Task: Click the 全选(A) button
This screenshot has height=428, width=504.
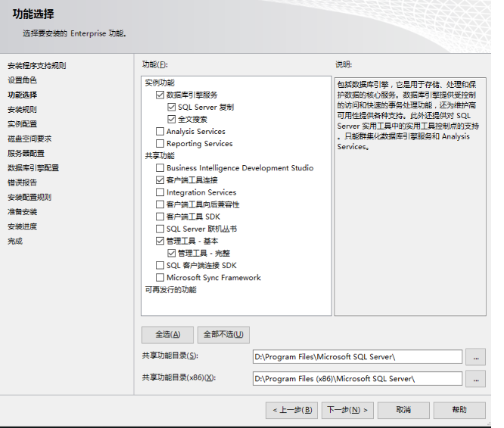Action: coord(167,335)
